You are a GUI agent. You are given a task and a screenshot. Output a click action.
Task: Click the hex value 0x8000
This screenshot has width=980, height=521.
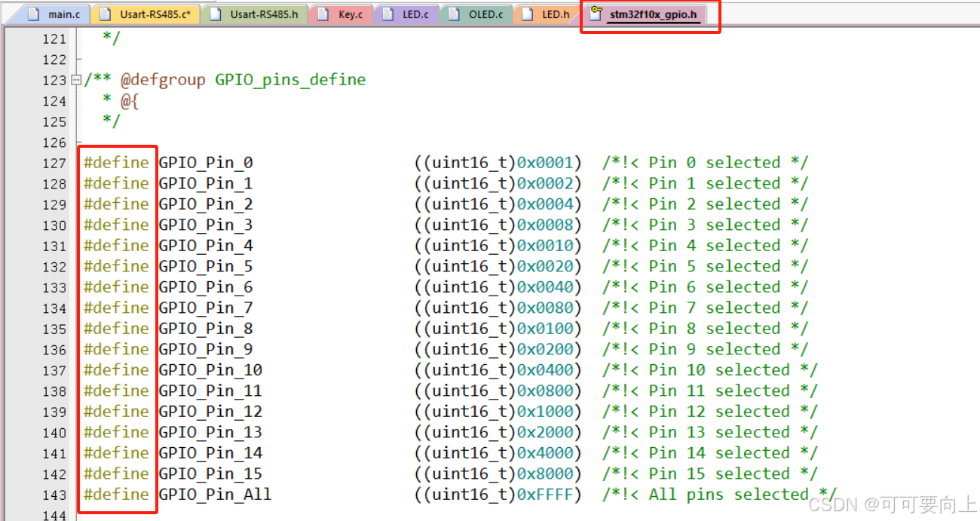pyautogui.click(x=545, y=473)
